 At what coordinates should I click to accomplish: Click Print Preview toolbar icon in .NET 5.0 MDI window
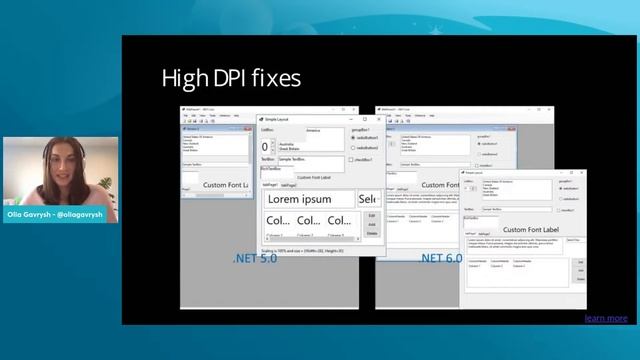click(x=206, y=121)
